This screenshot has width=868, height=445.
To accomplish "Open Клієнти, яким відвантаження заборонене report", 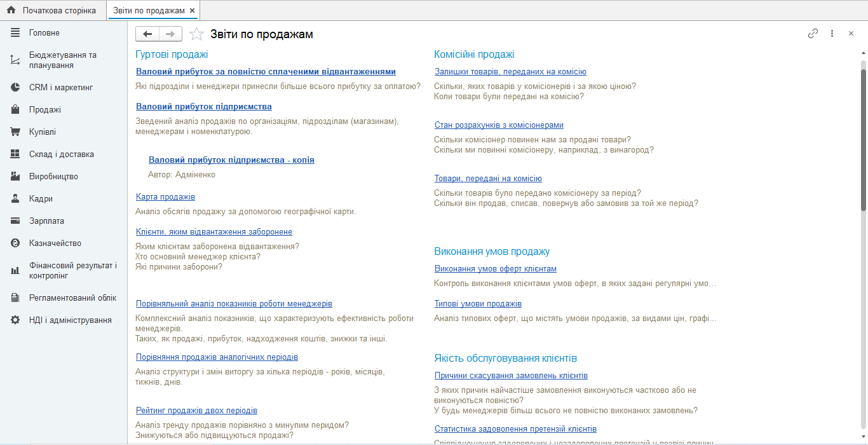I will point(214,232).
